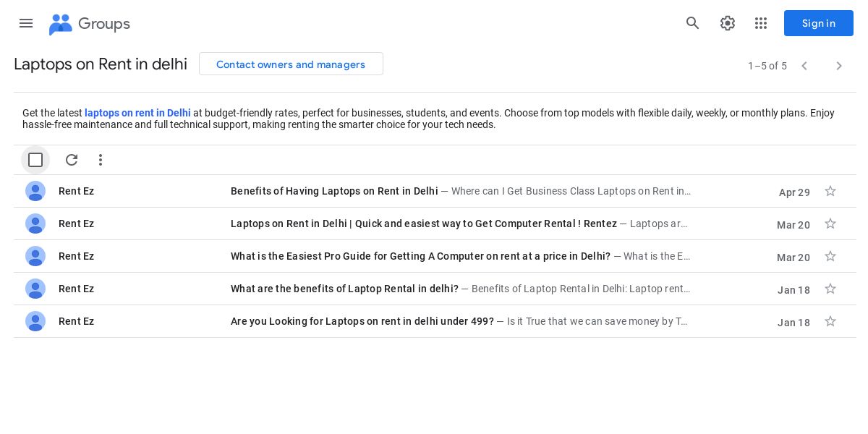Click the Rent Ez avatar on first conversation
Image resolution: width=868 pixels, height=434 pixels.
(x=35, y=191)
